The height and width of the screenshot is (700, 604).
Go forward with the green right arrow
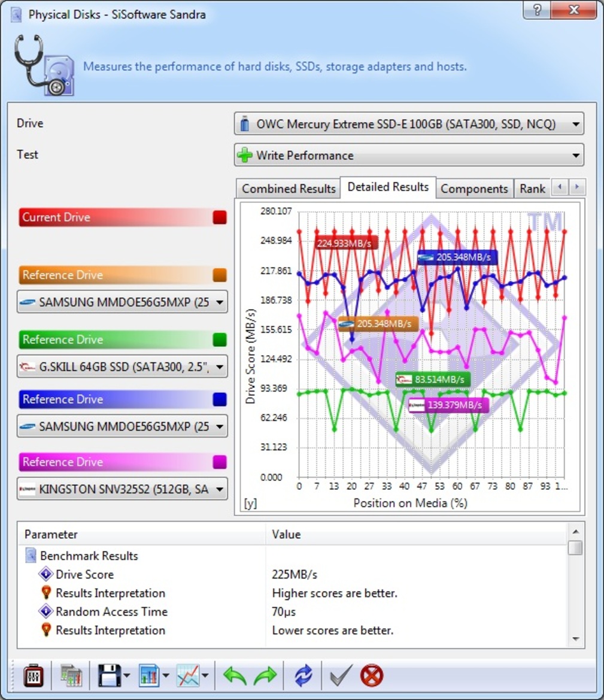point(266,675)
